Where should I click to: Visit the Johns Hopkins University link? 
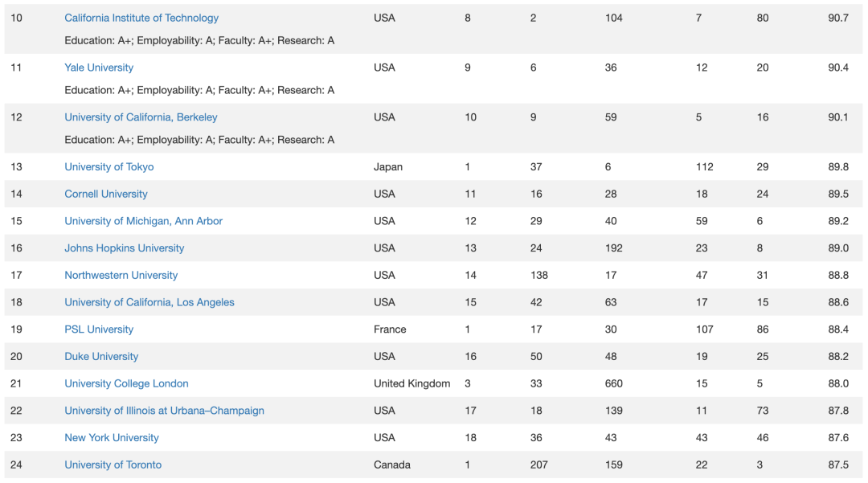[124, 248]
